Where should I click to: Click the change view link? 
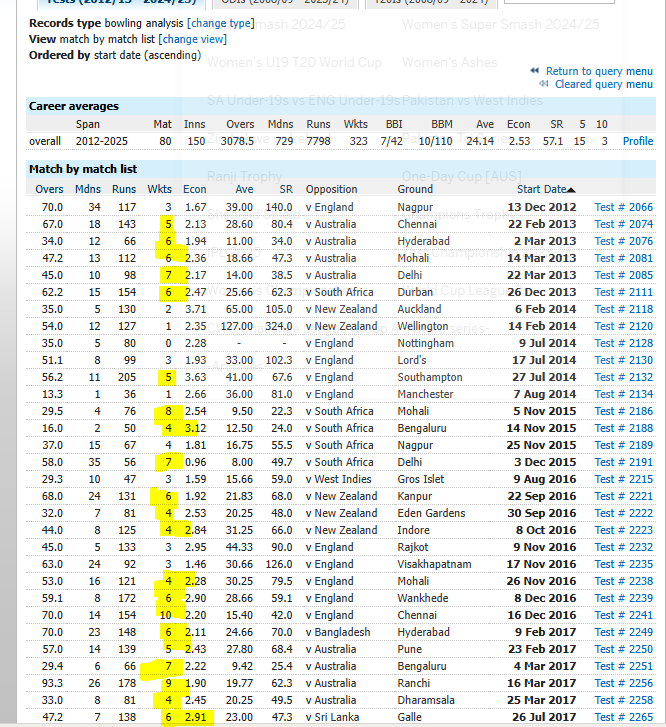tap(192, 39)
